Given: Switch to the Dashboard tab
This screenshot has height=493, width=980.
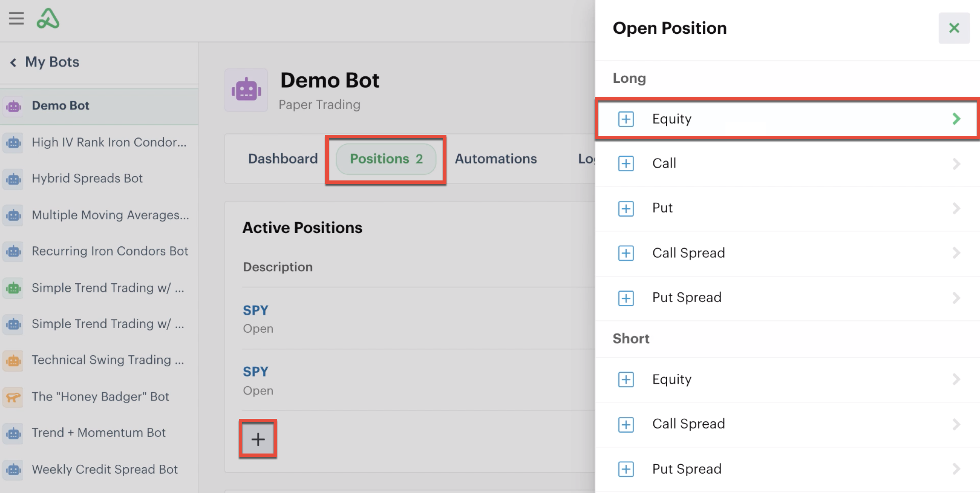Looking at the screenshot, I should tap(283, 159).
